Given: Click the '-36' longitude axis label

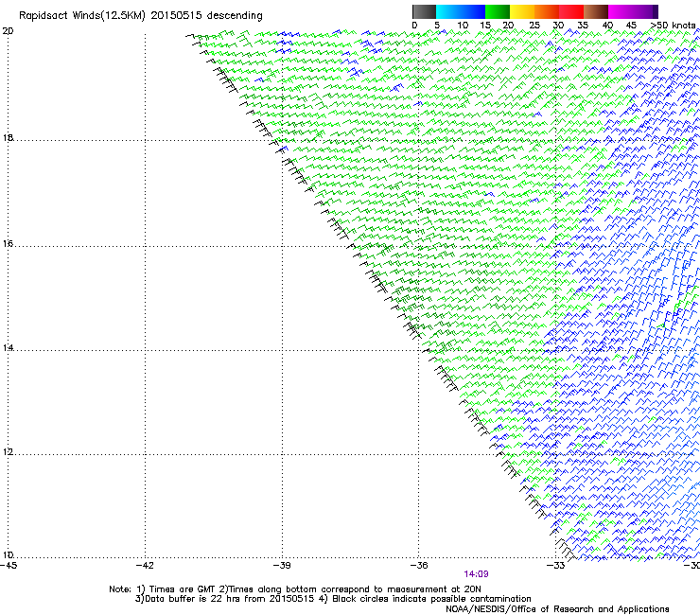Looking at the screenshot, I should coord(418,566).
